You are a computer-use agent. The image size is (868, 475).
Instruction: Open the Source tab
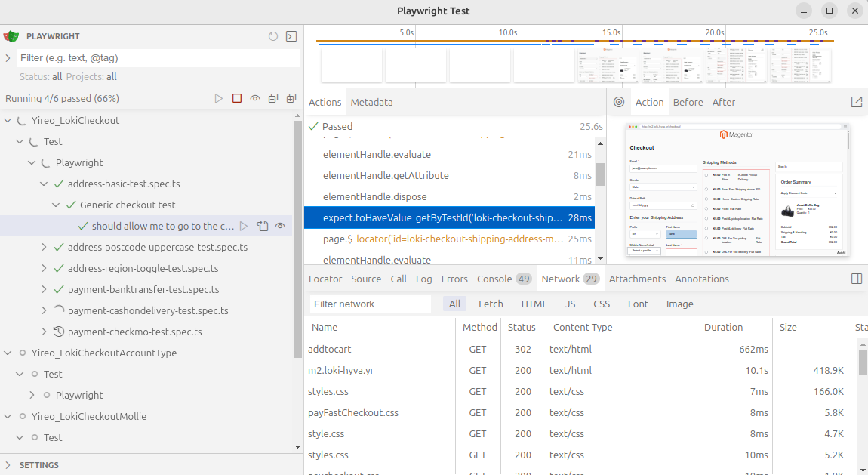(366, 279)
